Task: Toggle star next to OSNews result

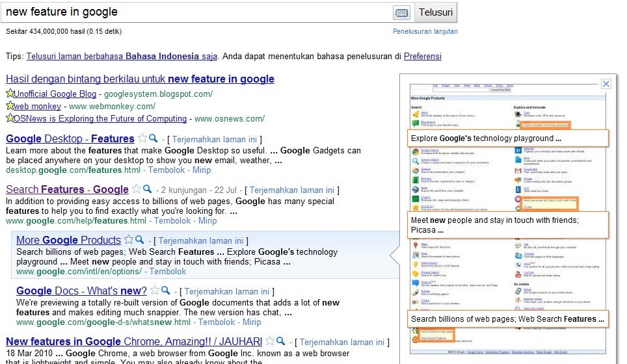Action: (10, 118)
